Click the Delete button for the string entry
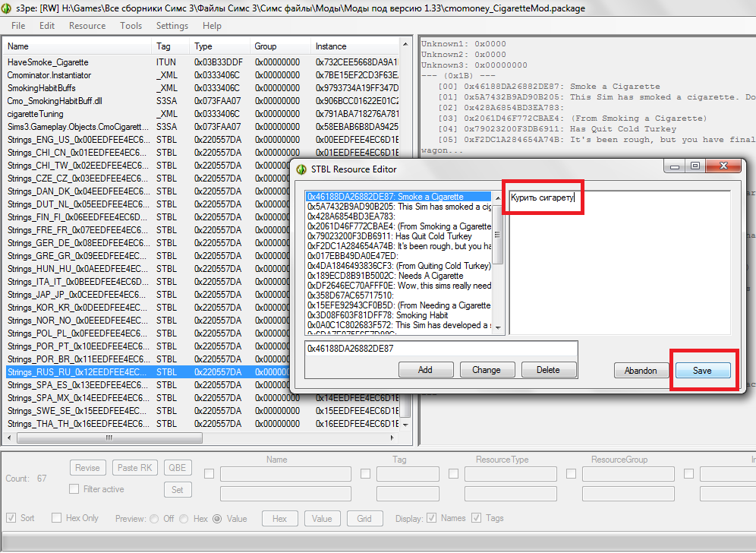 tap(547, 370)
